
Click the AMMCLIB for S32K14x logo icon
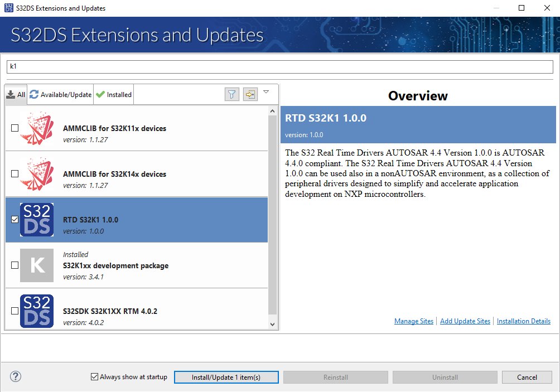click(37, 174)
